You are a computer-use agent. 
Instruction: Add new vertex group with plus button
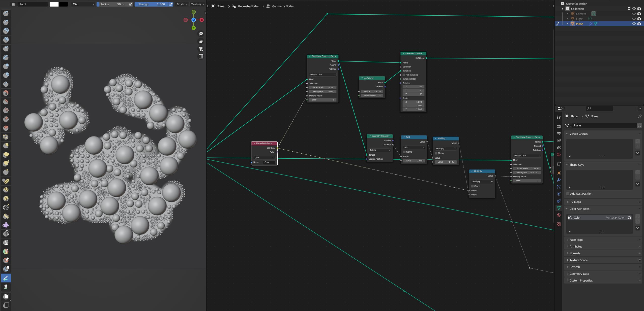[x=638, y=141]
